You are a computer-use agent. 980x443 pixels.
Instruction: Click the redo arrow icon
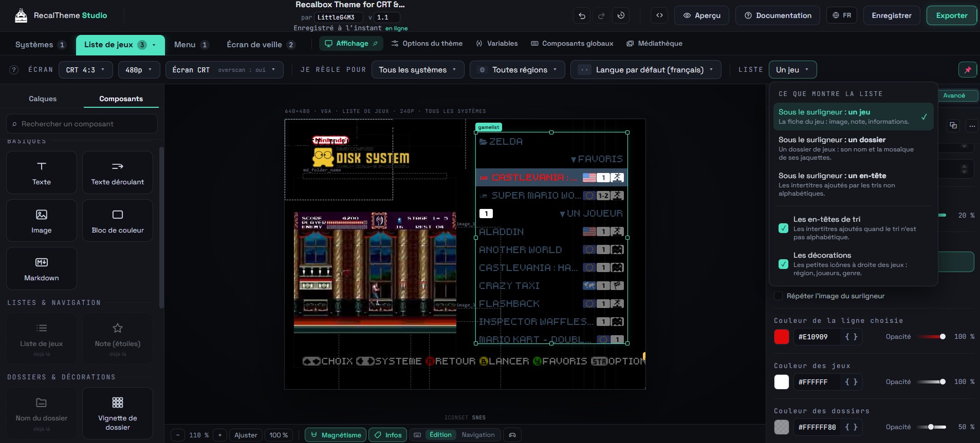[601, 16]
